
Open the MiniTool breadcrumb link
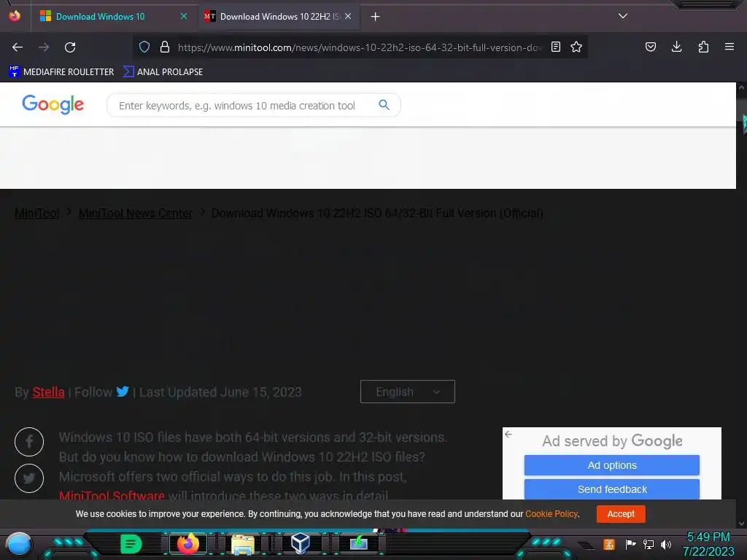tap(37, 214)
